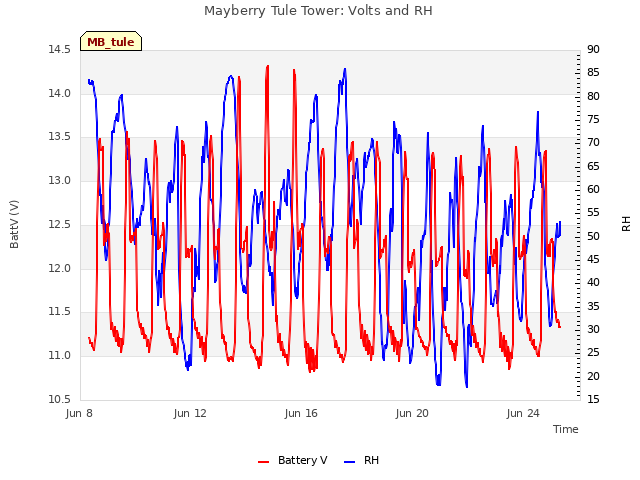640x480 pixels.
Task: Click the 50 RH tick label
Action: pyautogui.click(x=593, y=236)
